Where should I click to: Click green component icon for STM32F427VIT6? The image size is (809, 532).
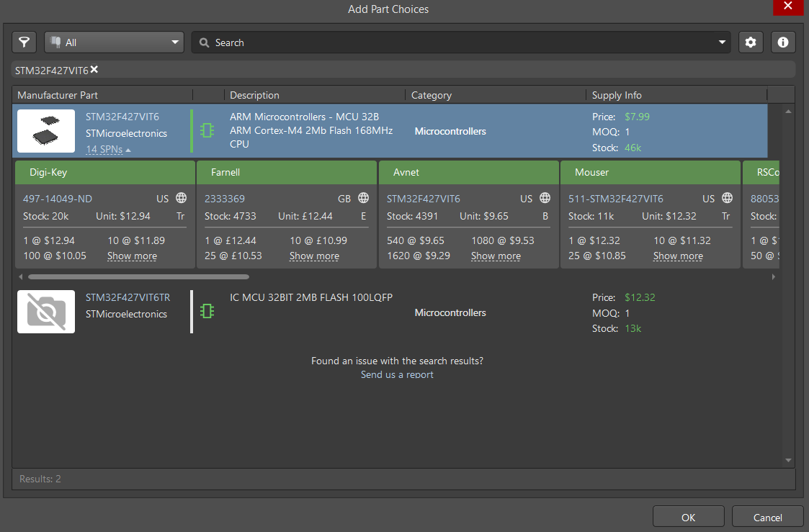207,130
